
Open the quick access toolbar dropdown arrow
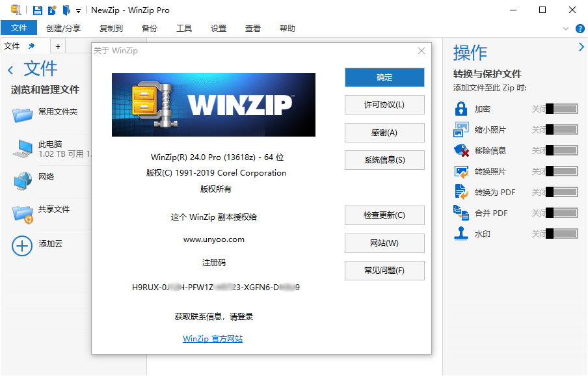pos(78,11)
